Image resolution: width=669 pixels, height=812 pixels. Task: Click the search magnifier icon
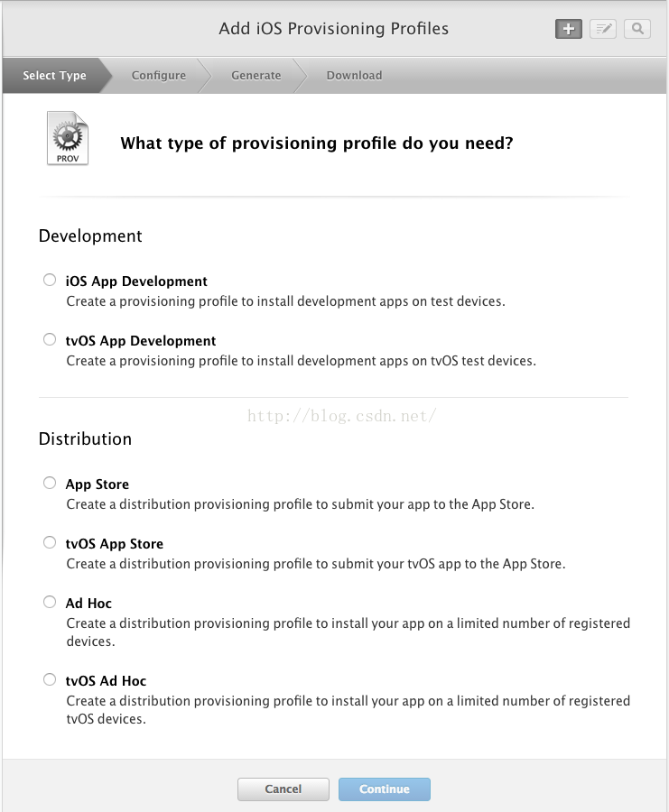pos(637,29)
